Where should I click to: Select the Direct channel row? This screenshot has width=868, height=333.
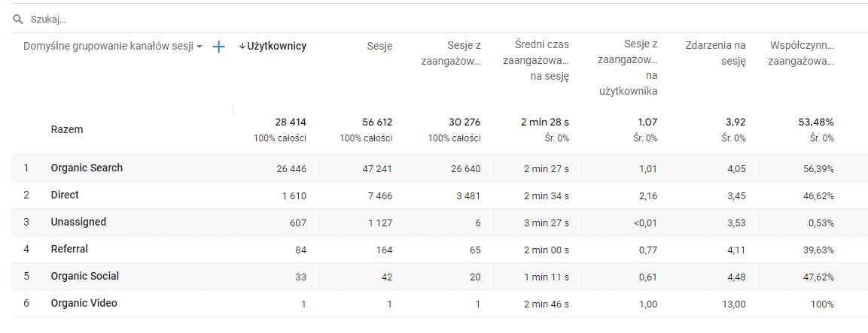434,195
